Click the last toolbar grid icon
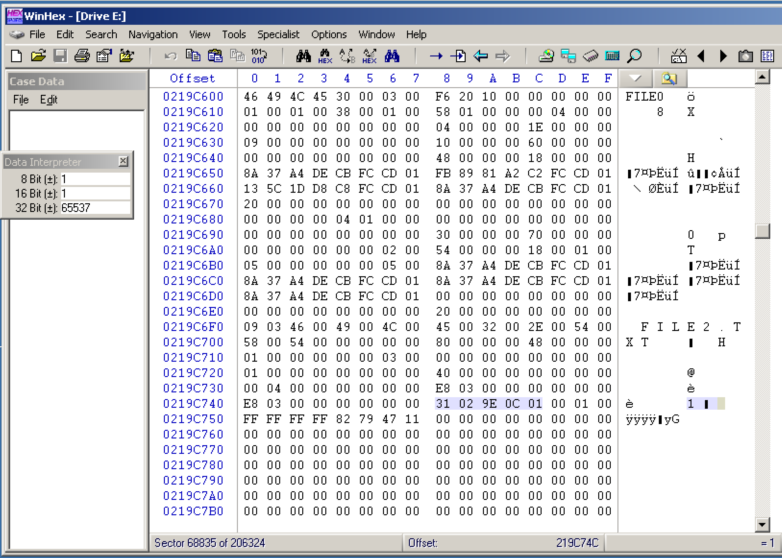Viewport: 782px width, 558px height. click(x=768, y=56)
